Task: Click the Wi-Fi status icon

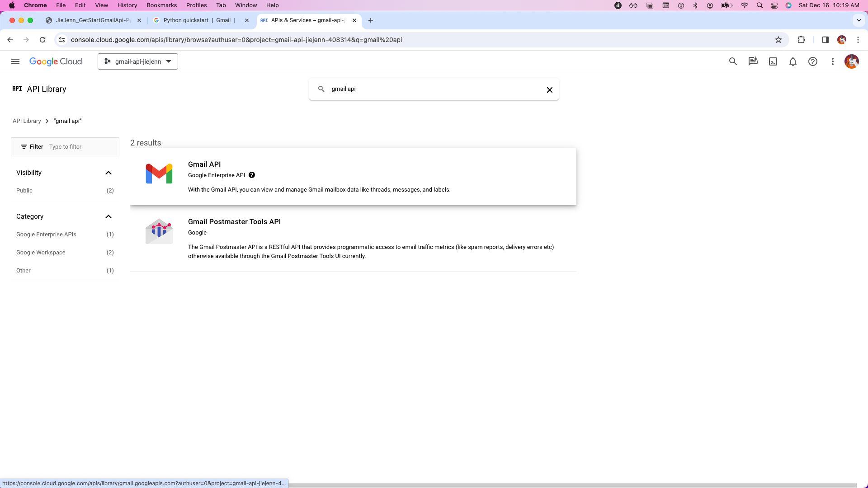Action: [744, 5]
